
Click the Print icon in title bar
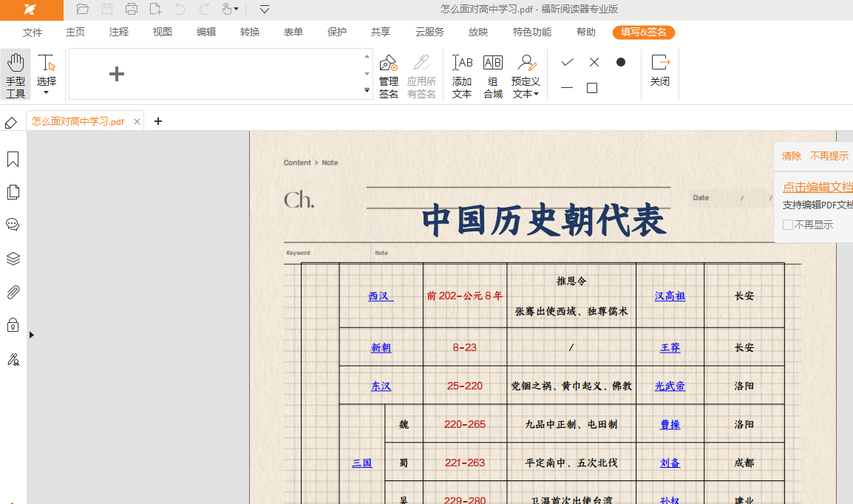tap(132, 9)
